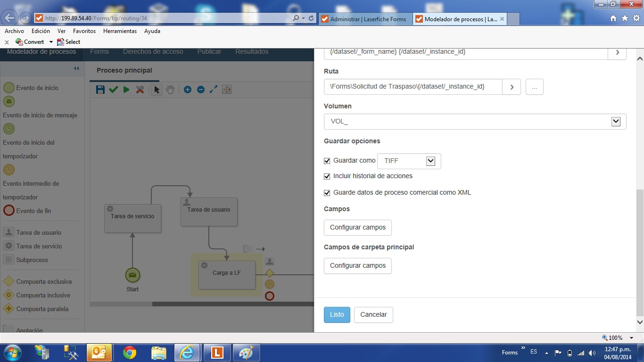Select the arrow pointer tool
The height and width of the screenshot is (362, 644).
[x=157, y=90]
